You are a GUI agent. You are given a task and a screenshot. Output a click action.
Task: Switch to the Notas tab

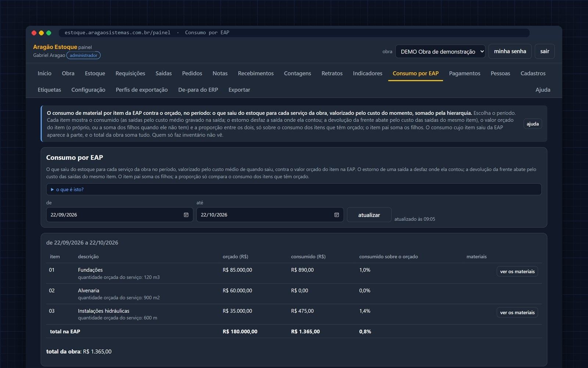pos(220,73)
